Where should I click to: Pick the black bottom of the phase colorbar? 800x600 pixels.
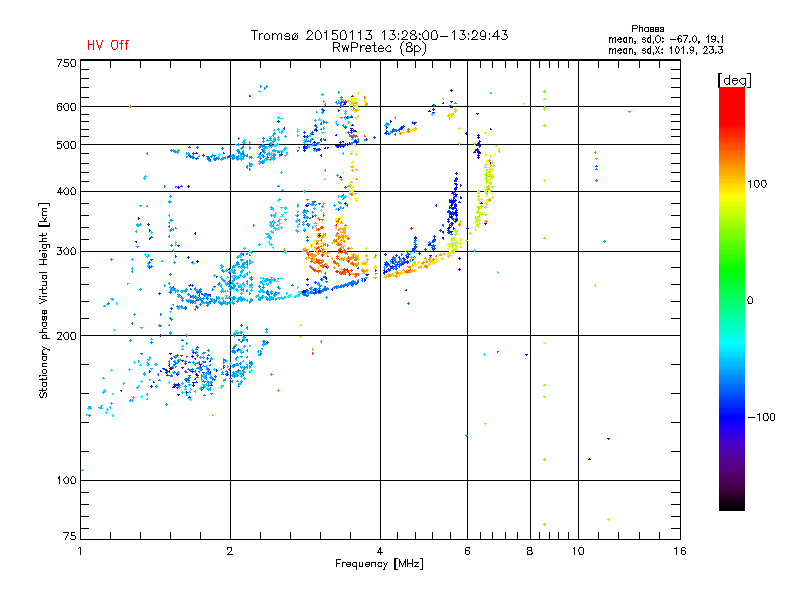pyautogui.click(x=732, y=503)
